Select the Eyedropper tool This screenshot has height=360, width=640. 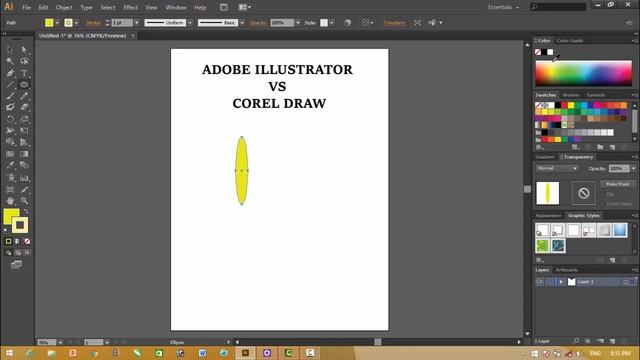(10, 165)
